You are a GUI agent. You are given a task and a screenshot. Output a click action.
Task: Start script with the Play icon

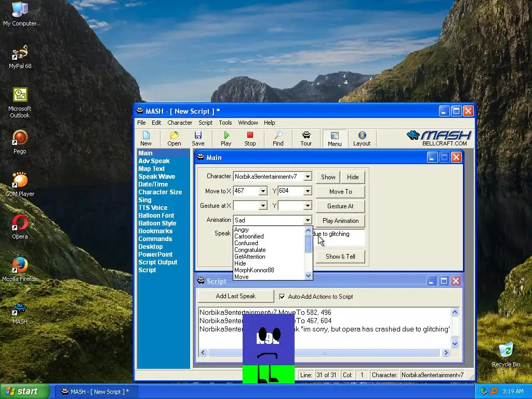point(226,138)
